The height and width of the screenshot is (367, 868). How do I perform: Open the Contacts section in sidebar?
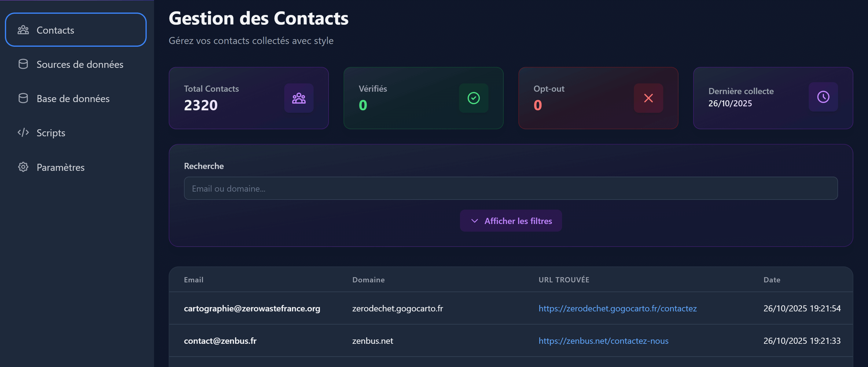point(75,30)
